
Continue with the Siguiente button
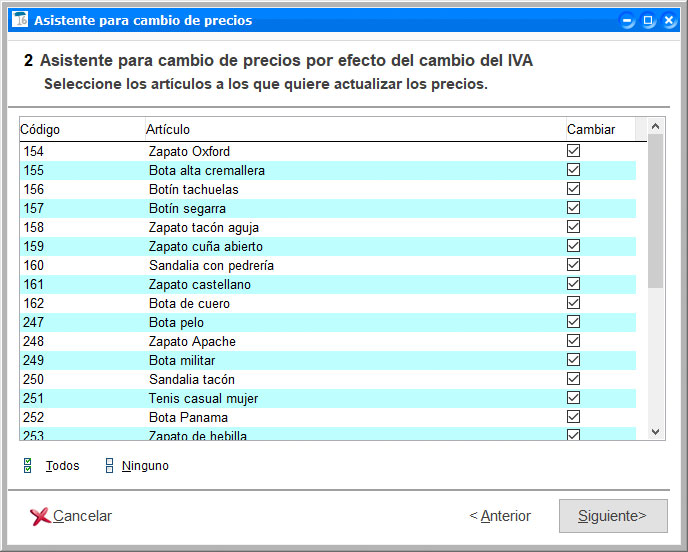pos(613,516)
